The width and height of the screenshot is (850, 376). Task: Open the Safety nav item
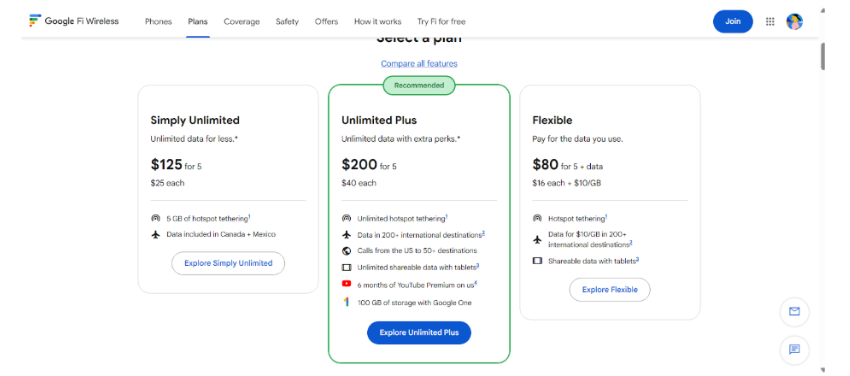coord(287,22)
